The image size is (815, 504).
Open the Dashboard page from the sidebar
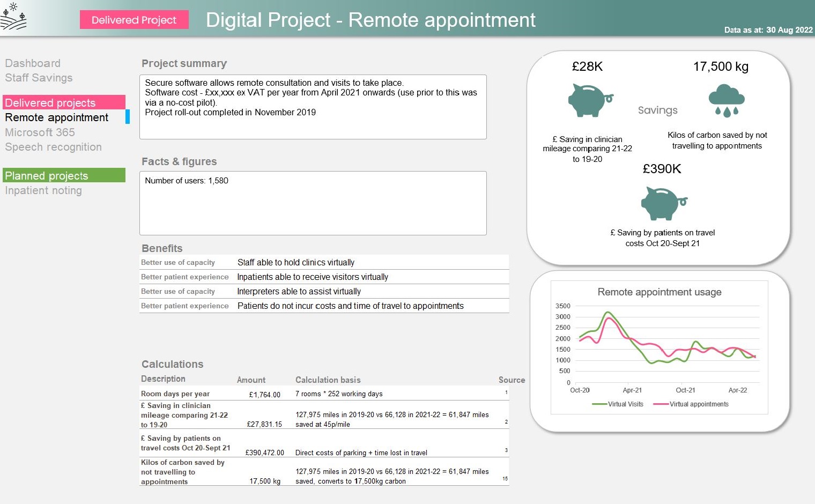33,63
